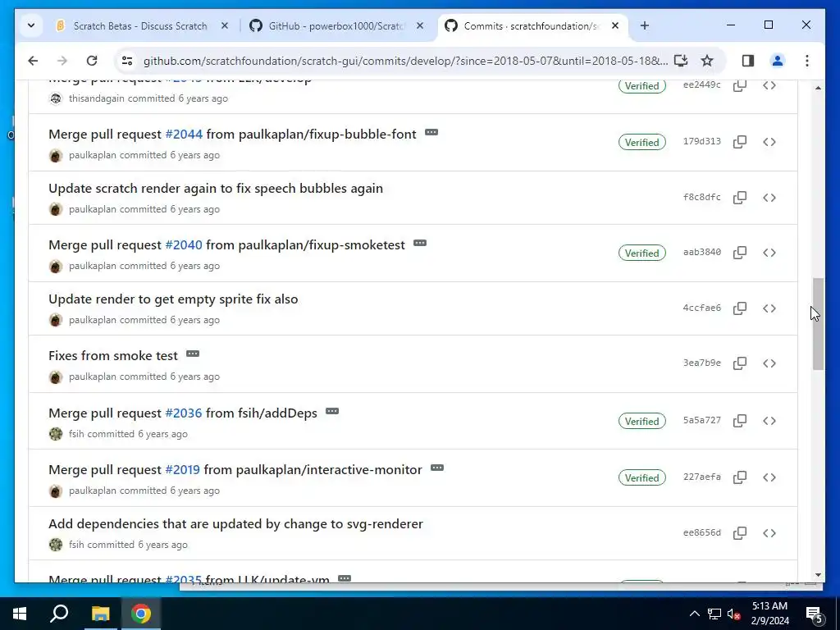Open pull request #2019 link
This screenshot has width=840, height=630.
(x=182, y=470)
